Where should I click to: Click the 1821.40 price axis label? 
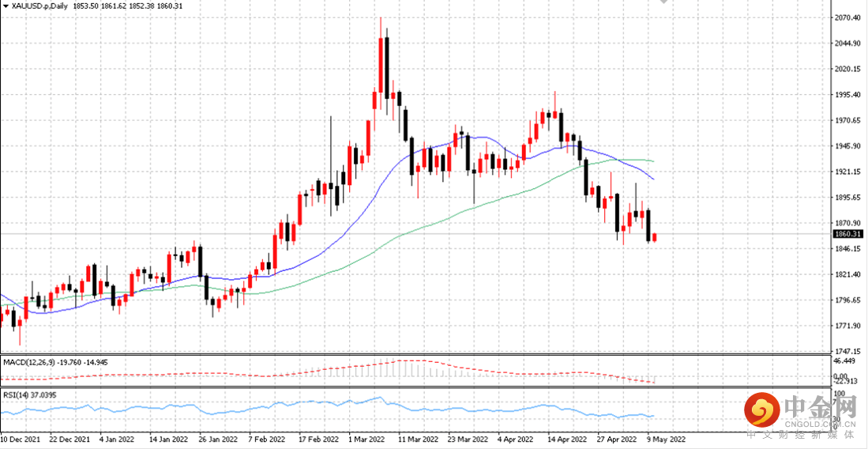(x=847, y=274)
